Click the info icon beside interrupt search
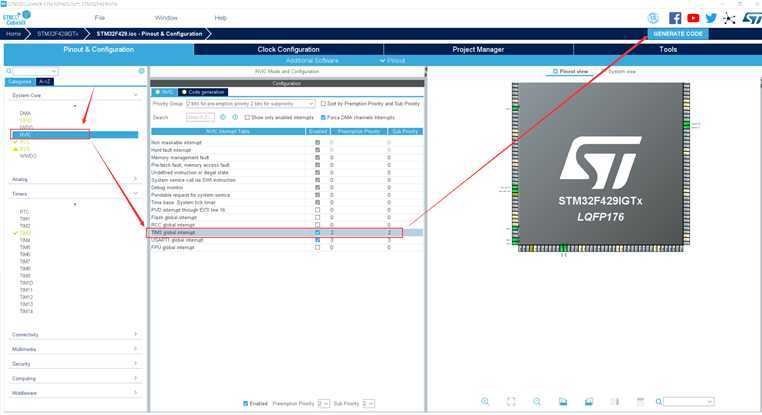The height and width of the screenshot is (415, 762). click(x=235, y=117)
